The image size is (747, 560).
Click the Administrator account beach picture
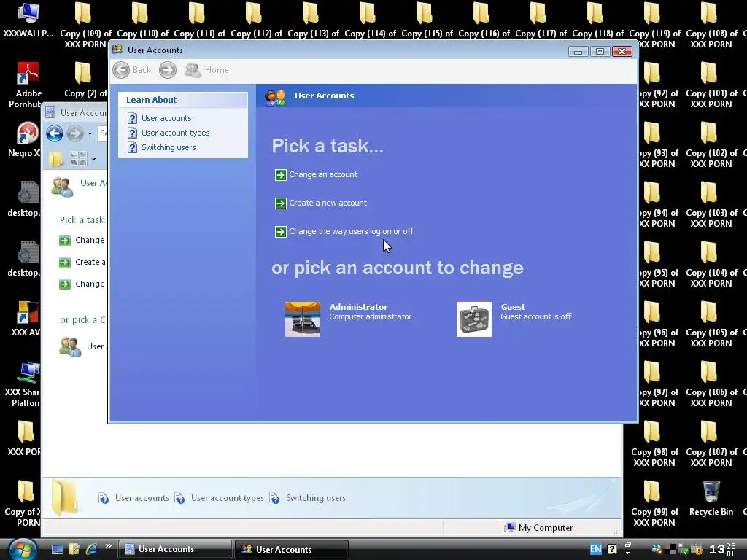(x=303, y=319)
